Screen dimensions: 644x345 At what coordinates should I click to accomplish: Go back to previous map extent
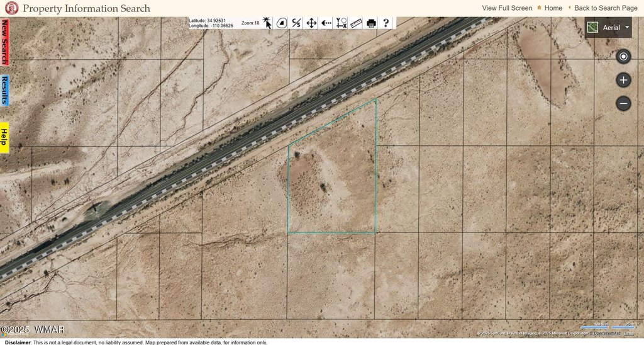coord(326,23)
